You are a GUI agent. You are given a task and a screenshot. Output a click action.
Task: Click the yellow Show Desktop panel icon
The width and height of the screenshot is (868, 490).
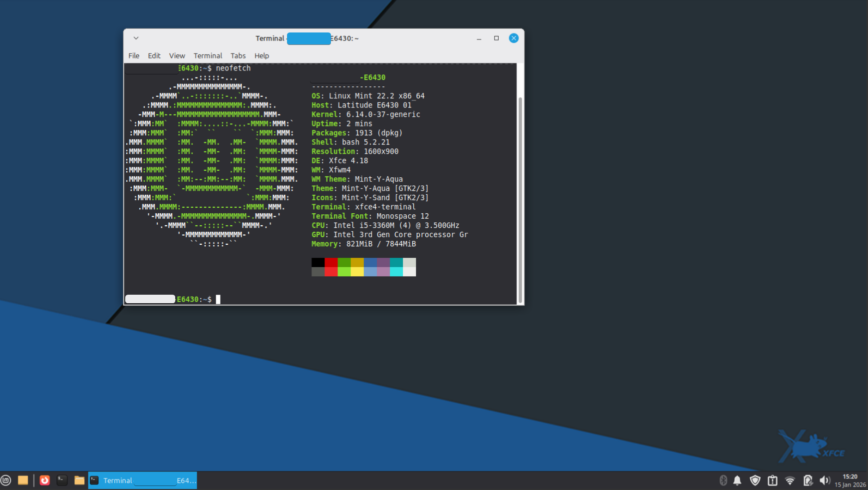(x=23, y=481)
